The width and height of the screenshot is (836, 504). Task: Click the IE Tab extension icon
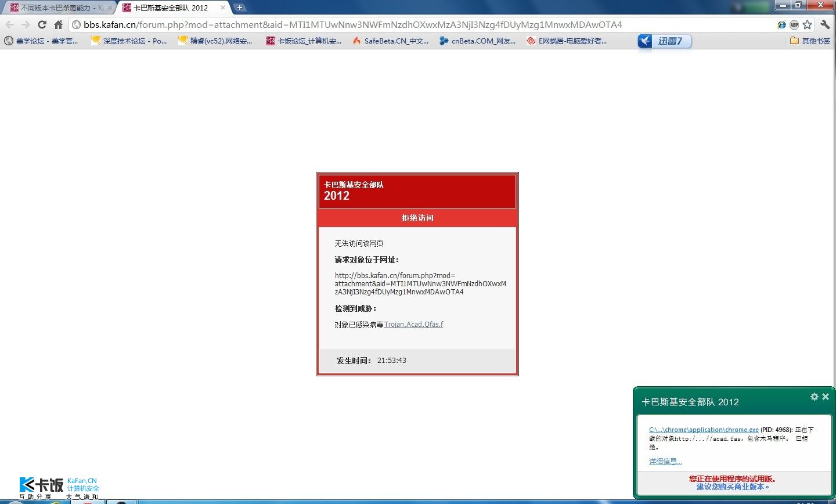coord(781,25)
